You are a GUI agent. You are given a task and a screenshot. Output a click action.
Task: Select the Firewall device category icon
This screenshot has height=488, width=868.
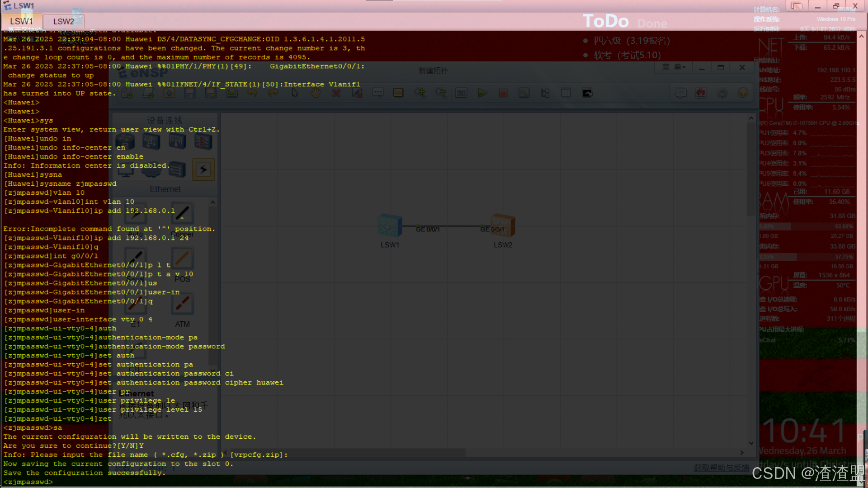point(203,142)
